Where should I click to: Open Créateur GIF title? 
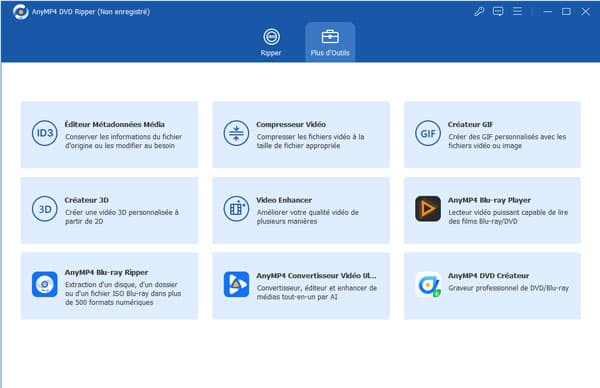470,124
